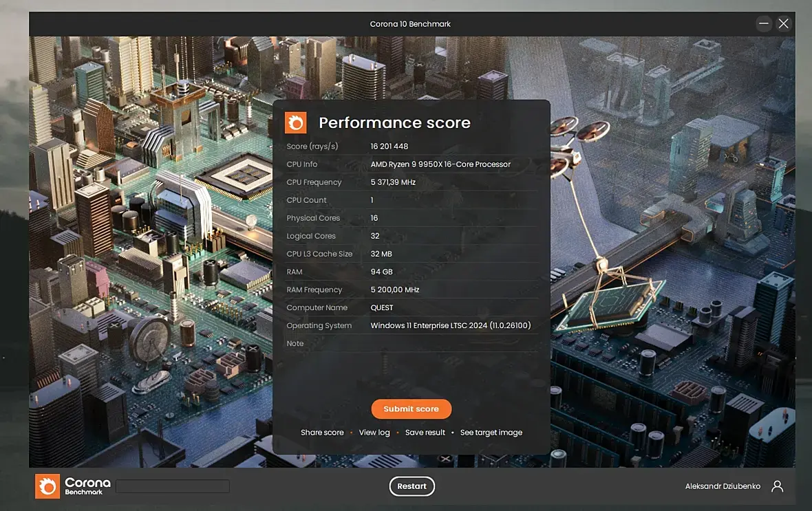Click the Restart button
This screenshot has width=812, height=511.
[x=412, y=486]
